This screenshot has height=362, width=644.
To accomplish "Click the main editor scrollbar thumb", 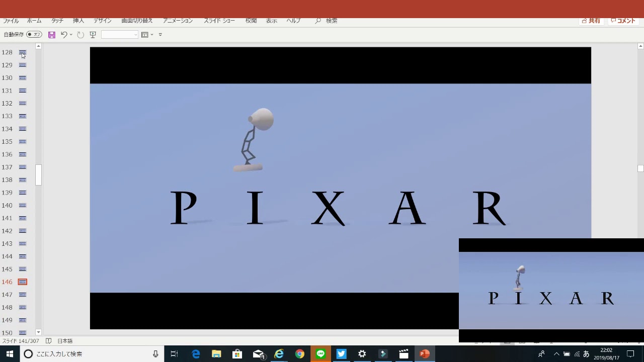I will click(640, 168).
